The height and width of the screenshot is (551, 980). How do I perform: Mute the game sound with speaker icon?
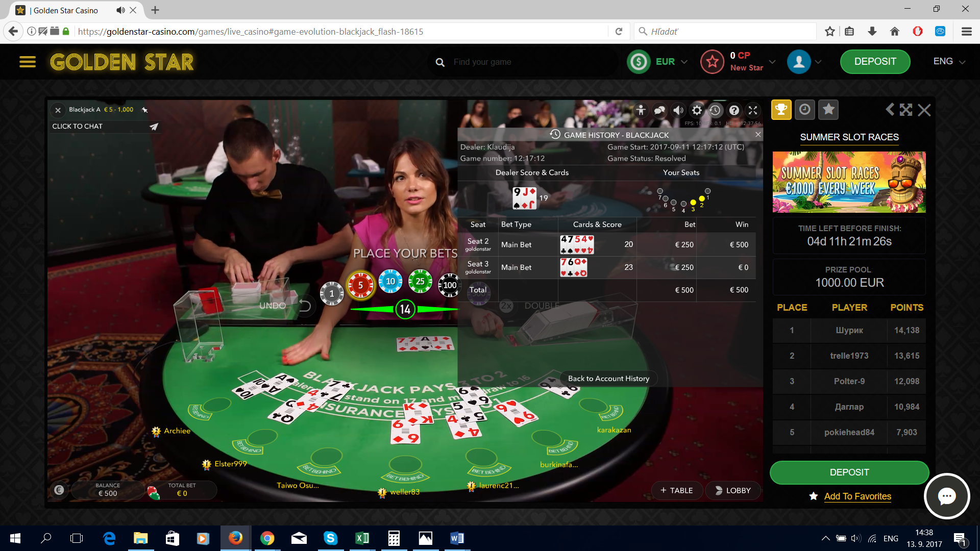click(678, 110)
